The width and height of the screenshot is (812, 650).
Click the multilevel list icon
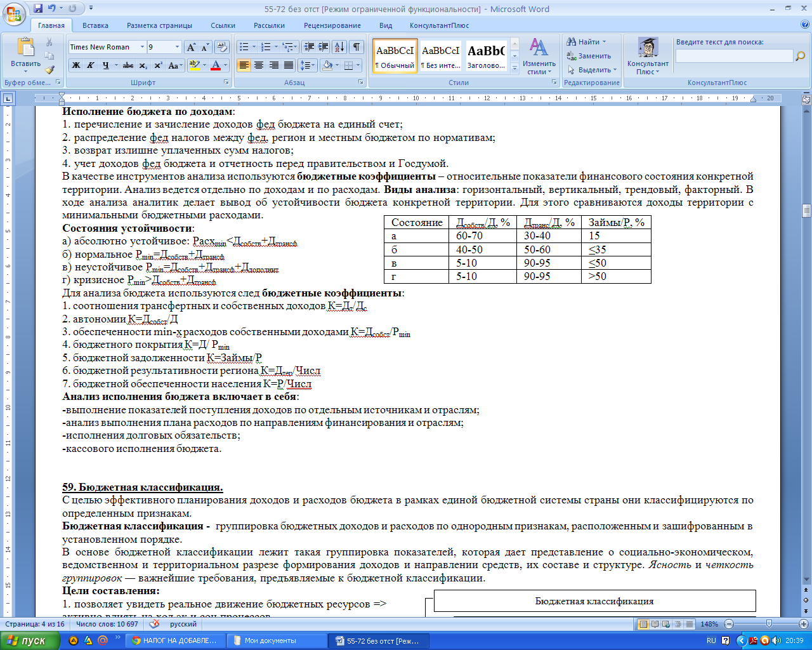point(287,47)
